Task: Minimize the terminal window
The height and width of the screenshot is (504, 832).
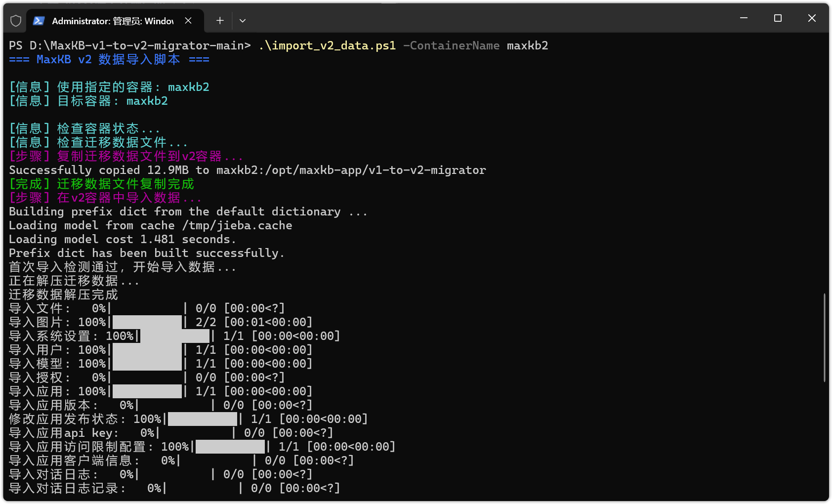Action: 744,18
